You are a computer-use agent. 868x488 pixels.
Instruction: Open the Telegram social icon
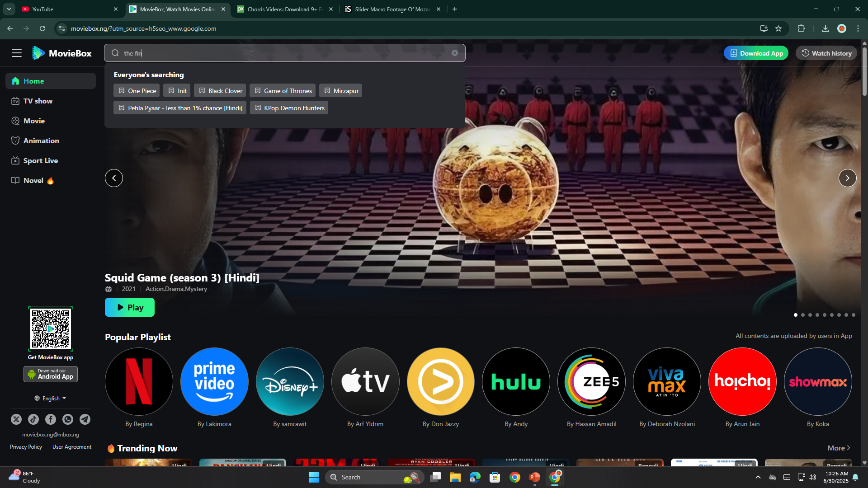coord(85,419)
